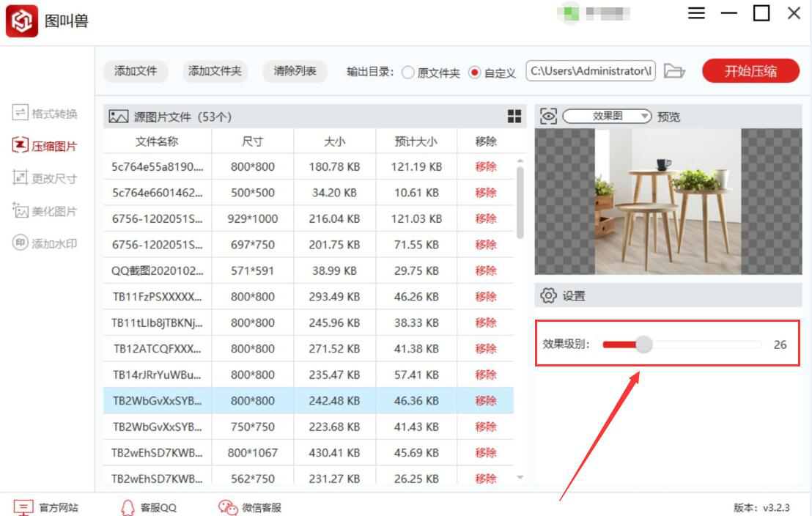
Task: Remove the 5c764e55a8190 file row
Action: (486, 167)
